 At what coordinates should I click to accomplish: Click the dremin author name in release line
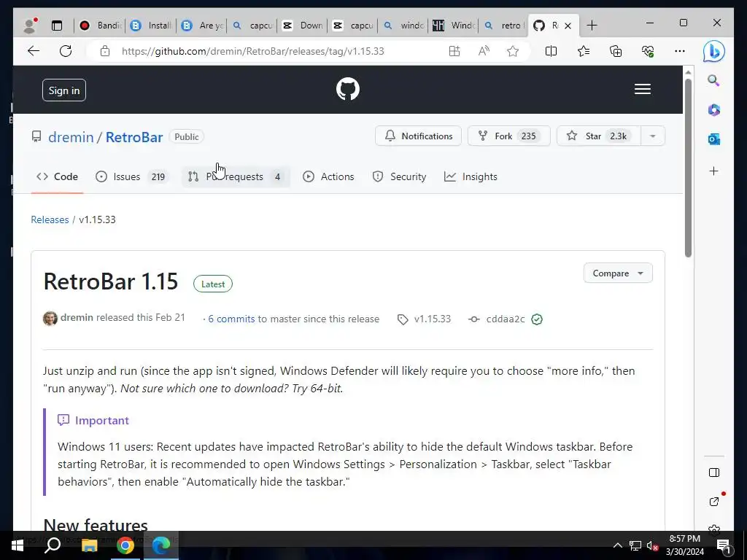point(77,318)
